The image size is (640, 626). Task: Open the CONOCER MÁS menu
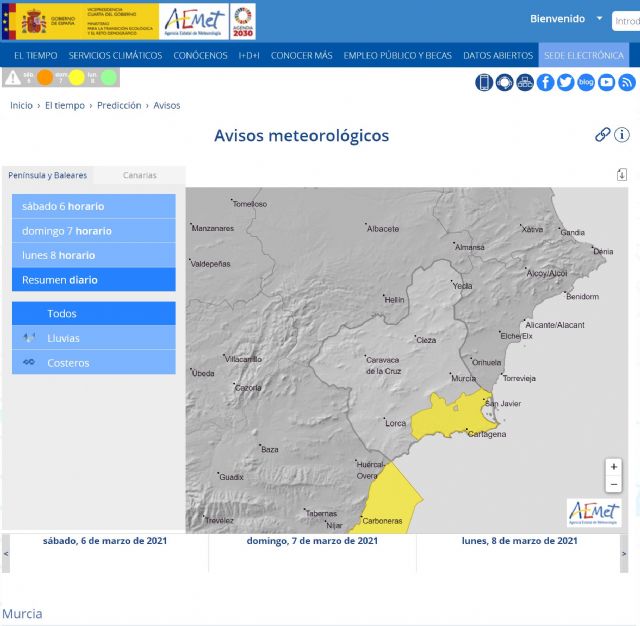click(x=301, y=55)
